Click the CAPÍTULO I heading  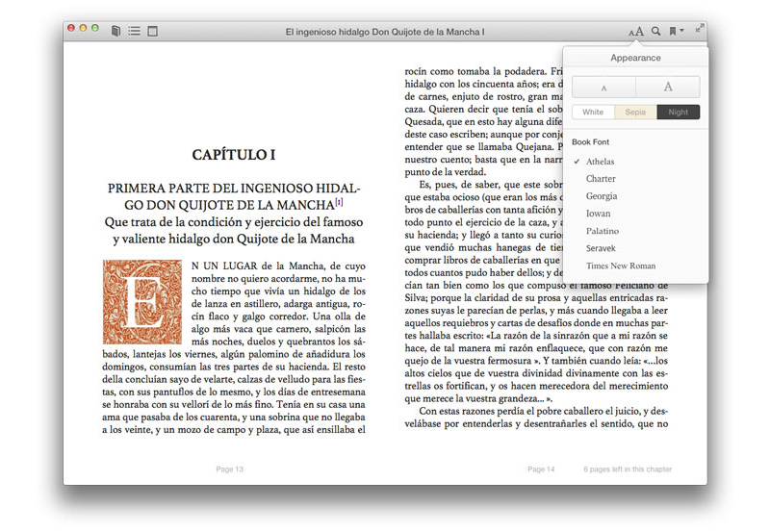point(234,155)
